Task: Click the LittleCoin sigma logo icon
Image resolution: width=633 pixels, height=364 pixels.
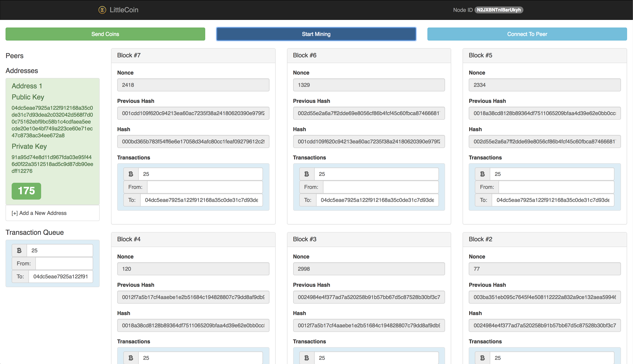Action: click(x=102, y=10)
